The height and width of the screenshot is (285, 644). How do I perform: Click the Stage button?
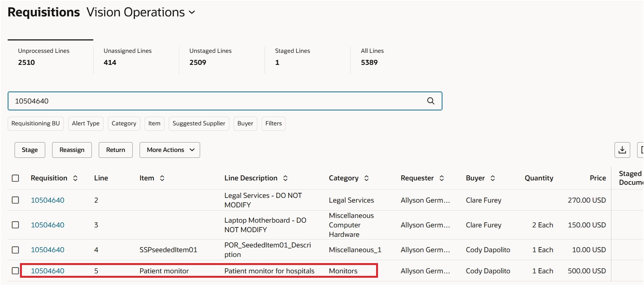(x=30, y=150)
